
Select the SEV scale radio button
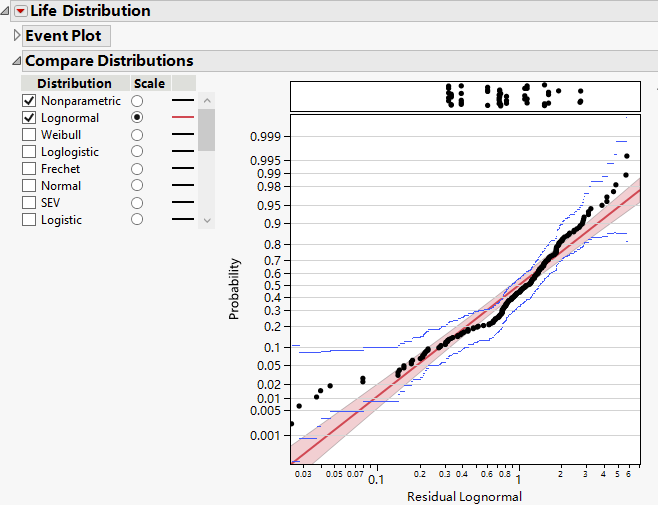pyautogui.click(x=137, y=203)
